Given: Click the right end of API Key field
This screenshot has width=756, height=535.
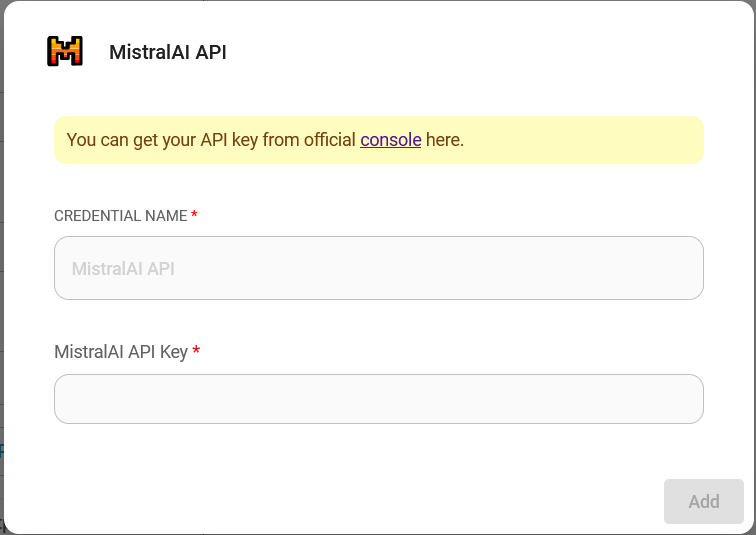Looking at the screenshot, I should [x=680, y=399].
